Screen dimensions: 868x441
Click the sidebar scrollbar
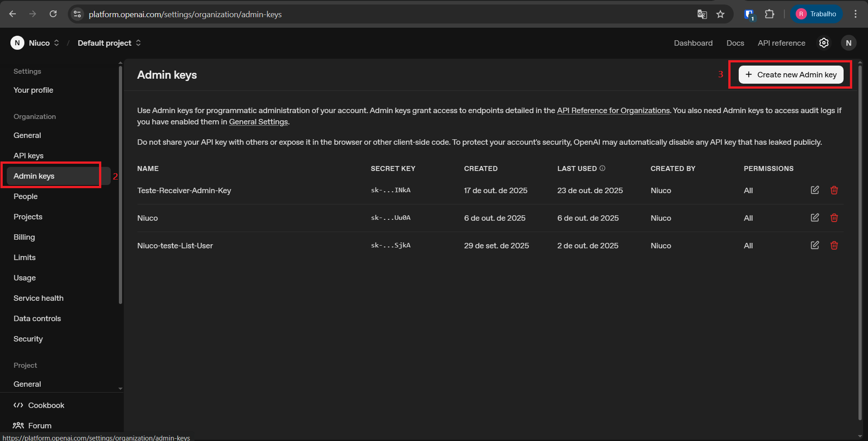click(120, 185)
